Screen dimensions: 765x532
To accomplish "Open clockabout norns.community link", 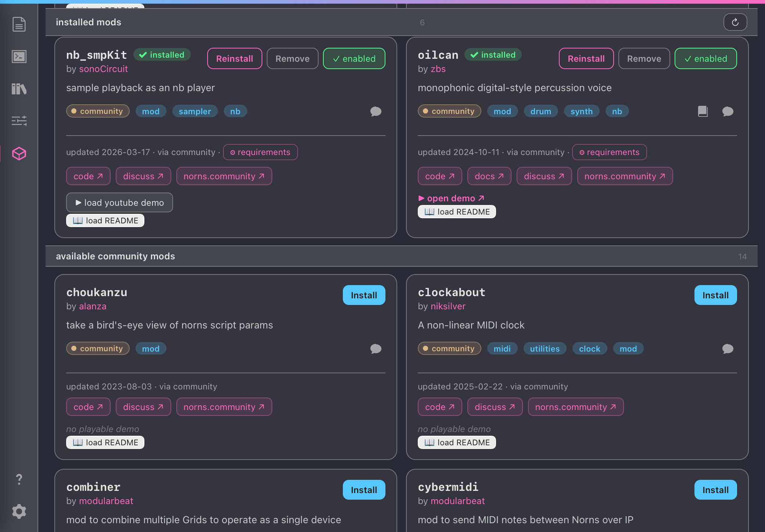I will (x=576, y=407).
